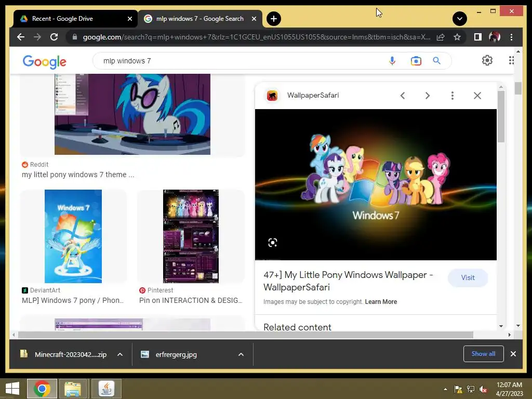This screenshot has height=399, width=532.
Task: Open preview panel more options menu
Action: (453, 96)
